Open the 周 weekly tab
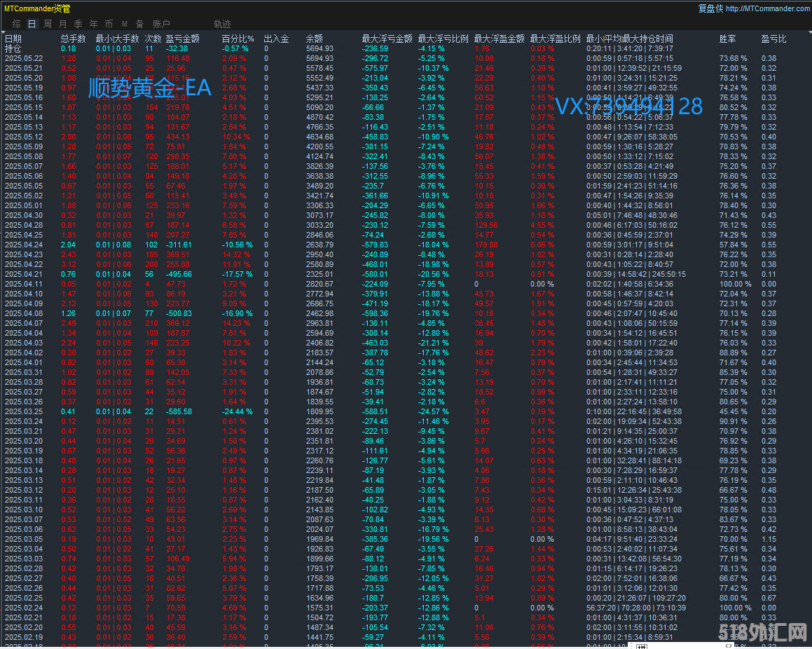Screen dimensions: 812x649 coord(47,24)
